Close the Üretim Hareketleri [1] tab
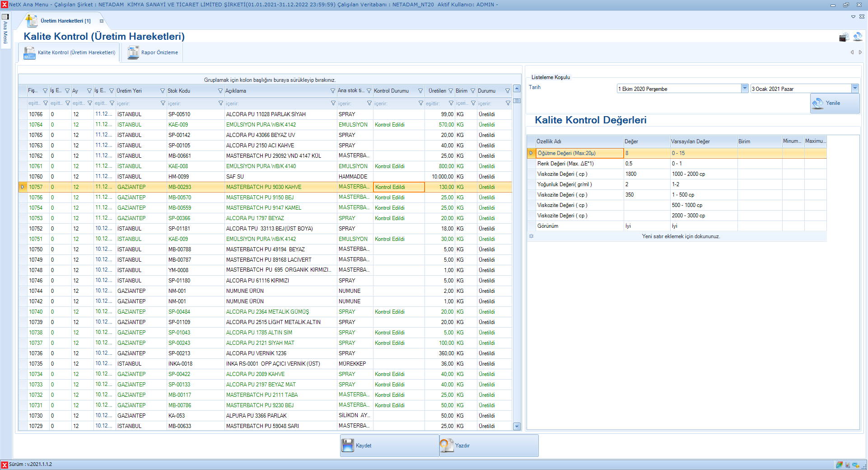Viewport: 868px width, 470px height. [x=102, y=21]
